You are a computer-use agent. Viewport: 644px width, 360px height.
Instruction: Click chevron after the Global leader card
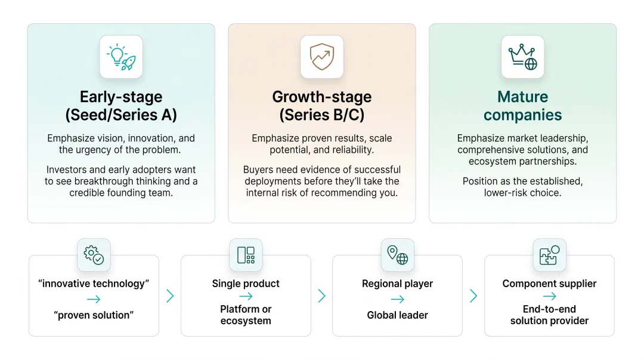tap(473, 296)
